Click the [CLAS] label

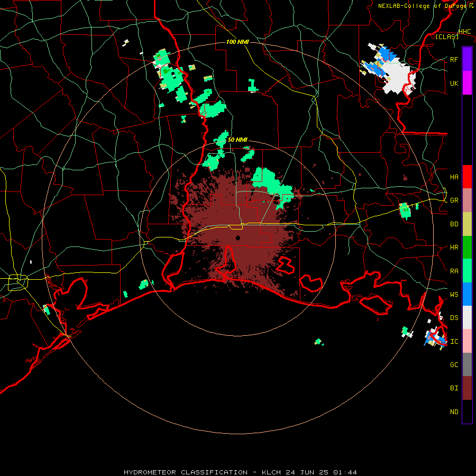coord(447,36)
